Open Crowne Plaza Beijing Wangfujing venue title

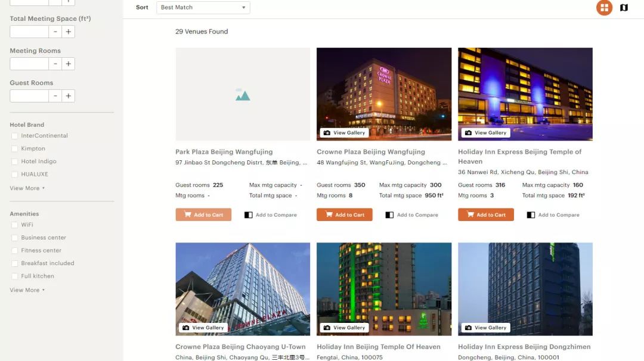pos(371,152)
